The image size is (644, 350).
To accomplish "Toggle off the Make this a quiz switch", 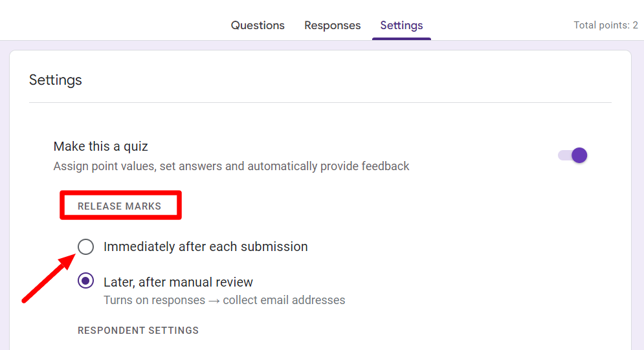I will [573, 155].
